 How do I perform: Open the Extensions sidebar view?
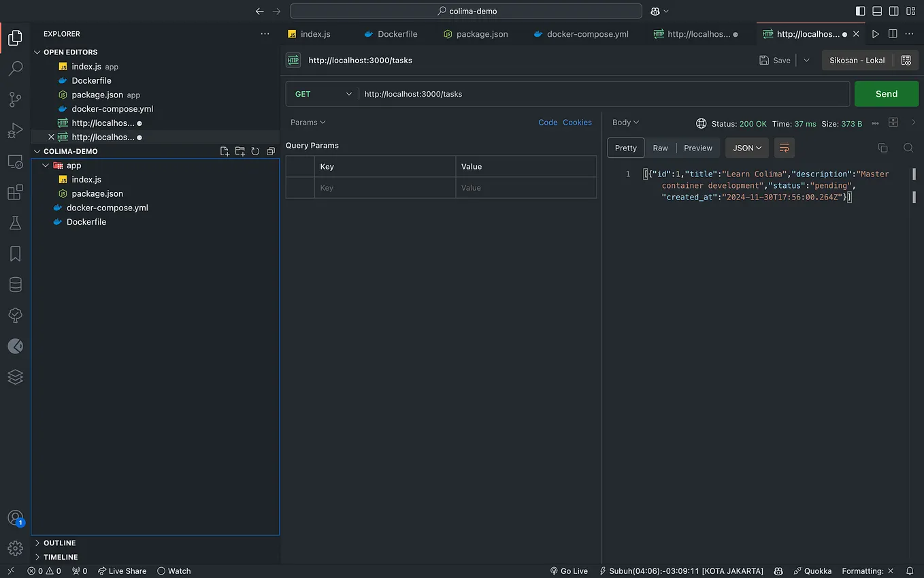(x=15, y=192)
